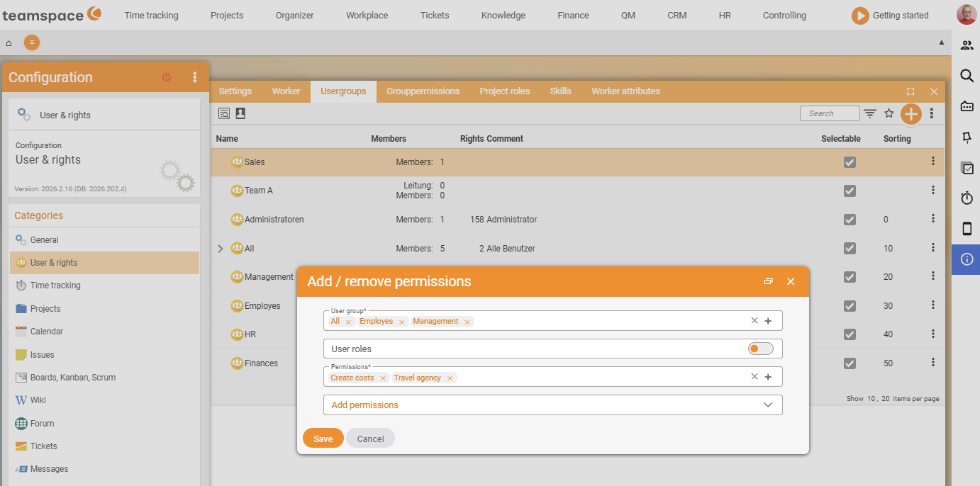Open the stopwatch timer in right sidebar
980x486 pixels.
pos(967,198)
